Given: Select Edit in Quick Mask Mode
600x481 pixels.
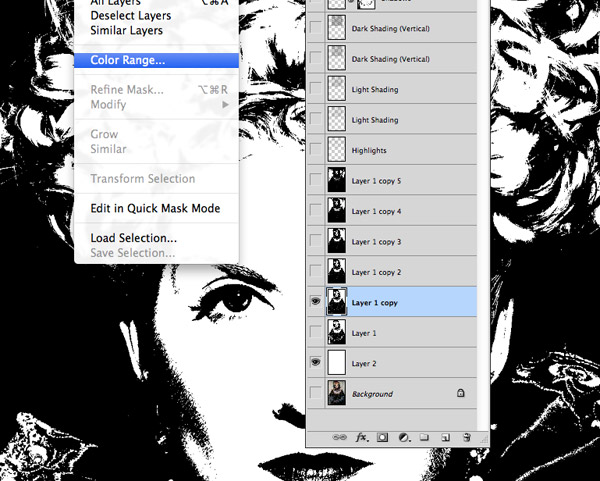Looking at the screenshot, I should click(155, 208).
